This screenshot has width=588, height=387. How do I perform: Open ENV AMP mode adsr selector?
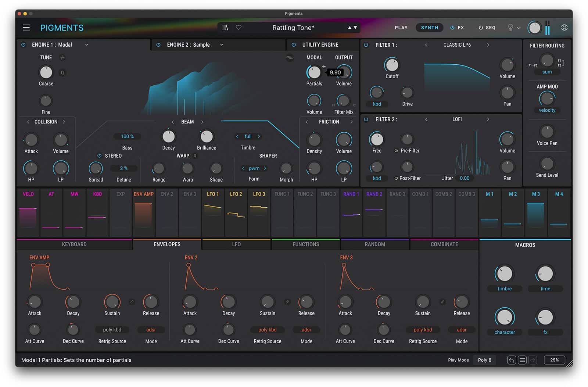pos(151,330)
